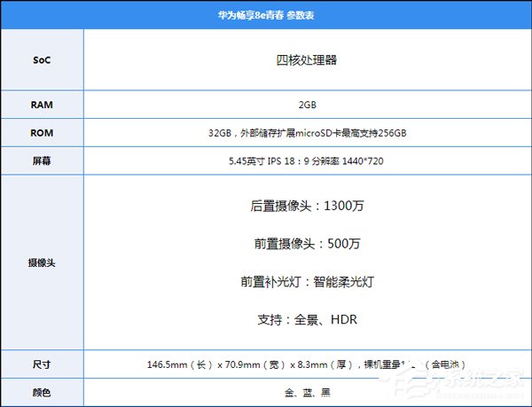532x407 pixels.
Task: Click the 支持：全景、HDR line
Action: pyautogui.click(x=307, y=319)
